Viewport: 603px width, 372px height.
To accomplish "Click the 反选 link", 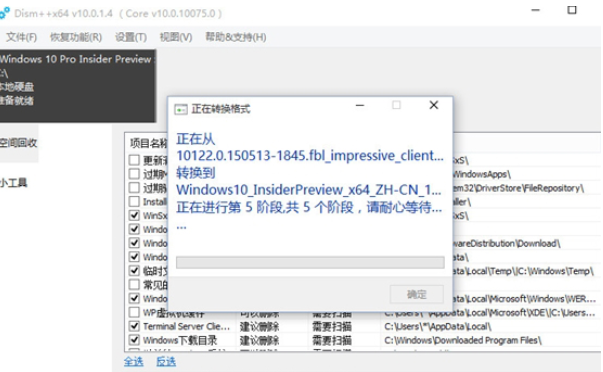I will tap(166, 362).
